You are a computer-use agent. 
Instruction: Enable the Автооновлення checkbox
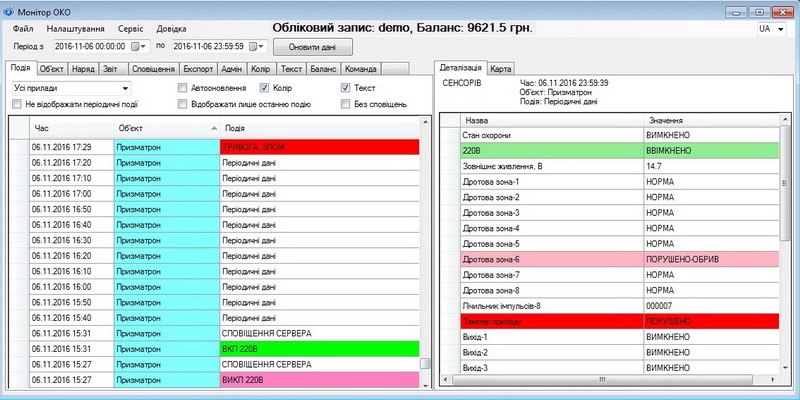point(183,88)
